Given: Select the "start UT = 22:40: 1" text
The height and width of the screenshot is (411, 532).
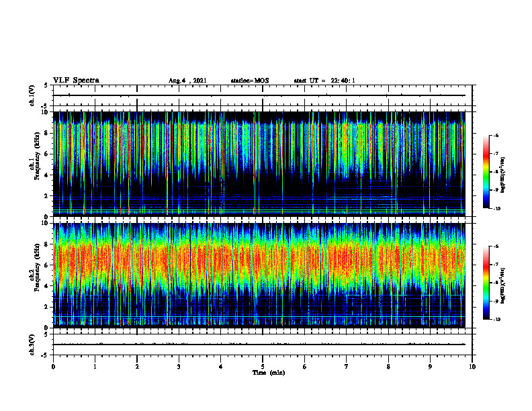Looking at the screenshot, I should click(324, 81).
